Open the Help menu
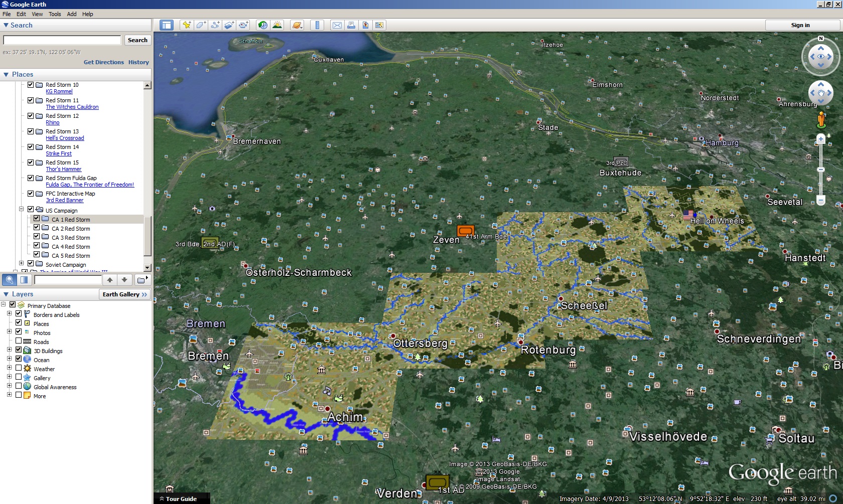843x504 pixels. (88, 14)
